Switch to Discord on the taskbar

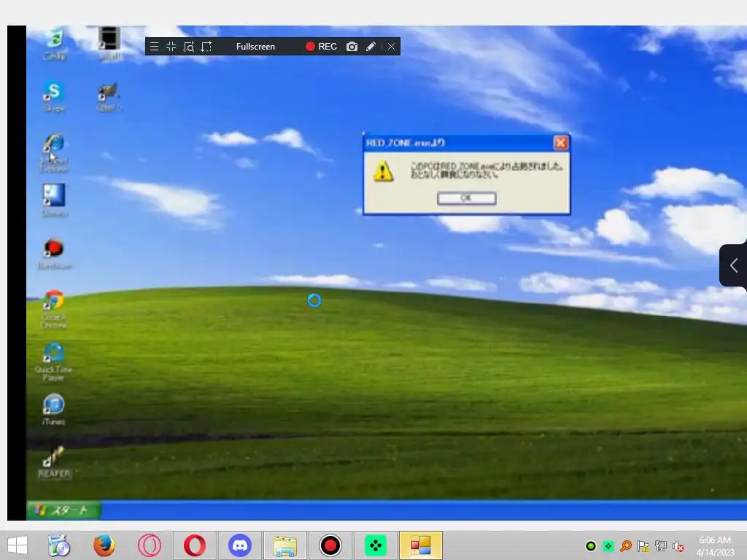click(x=239, y=545)
